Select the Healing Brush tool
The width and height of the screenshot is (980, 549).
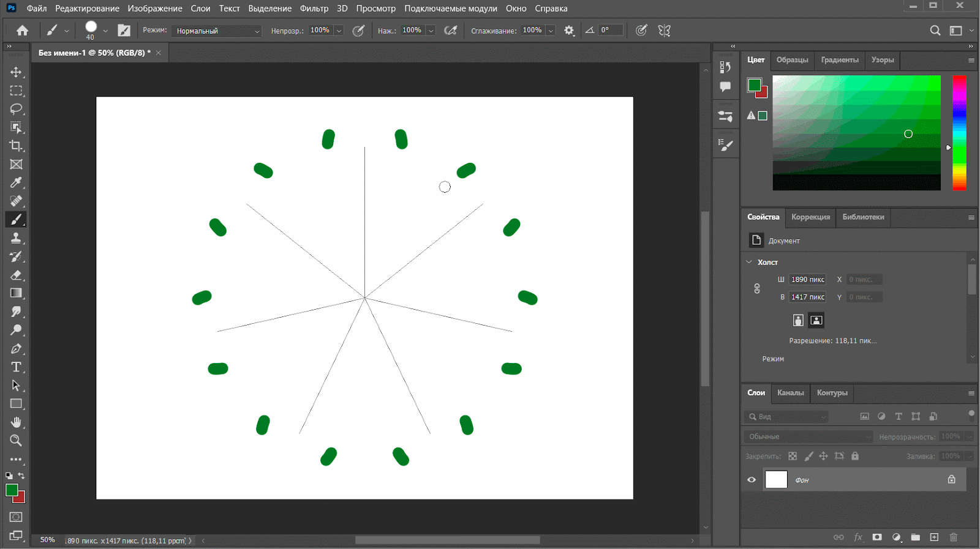[16, 201]
